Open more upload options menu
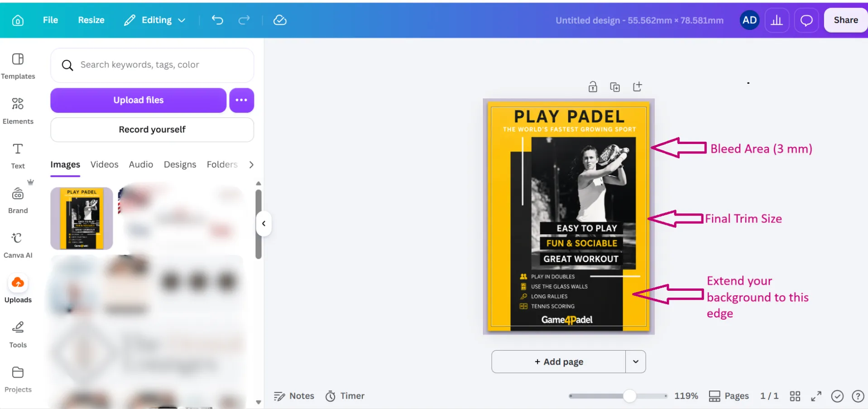 coord(241,100)
